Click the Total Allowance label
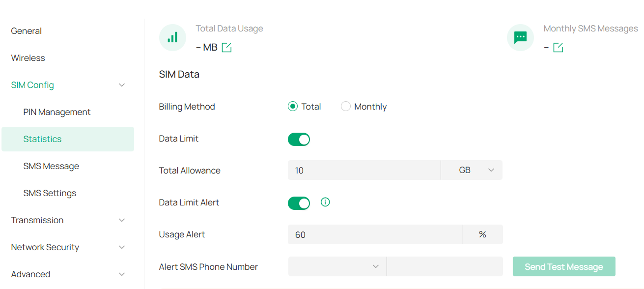The image size is (644, 289). pos(190,170)
